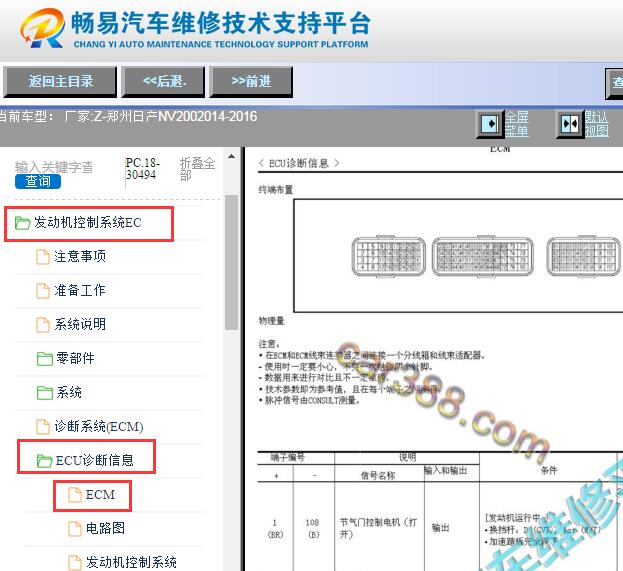Image resolution: width=623 pixels, height=571 pixels.
Task: Open 诊断系统(ECM) tree item
Action: (99, 426)
